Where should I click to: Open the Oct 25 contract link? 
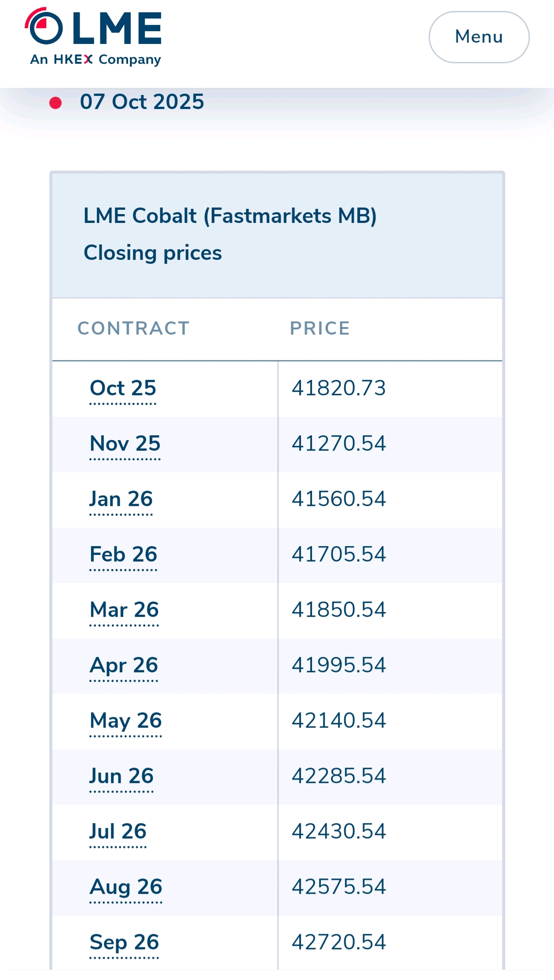123,388
